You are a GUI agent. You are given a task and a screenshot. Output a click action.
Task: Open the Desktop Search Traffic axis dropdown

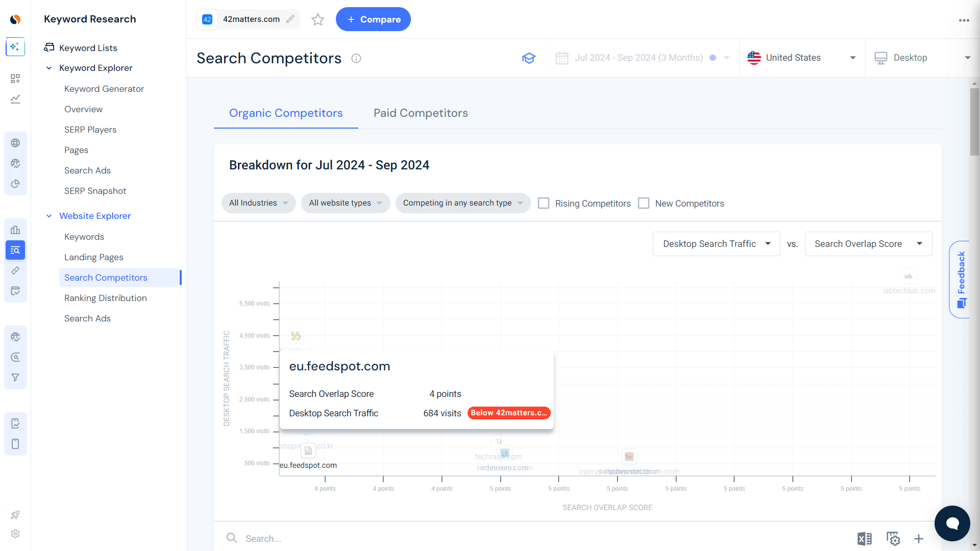(716, 244)
